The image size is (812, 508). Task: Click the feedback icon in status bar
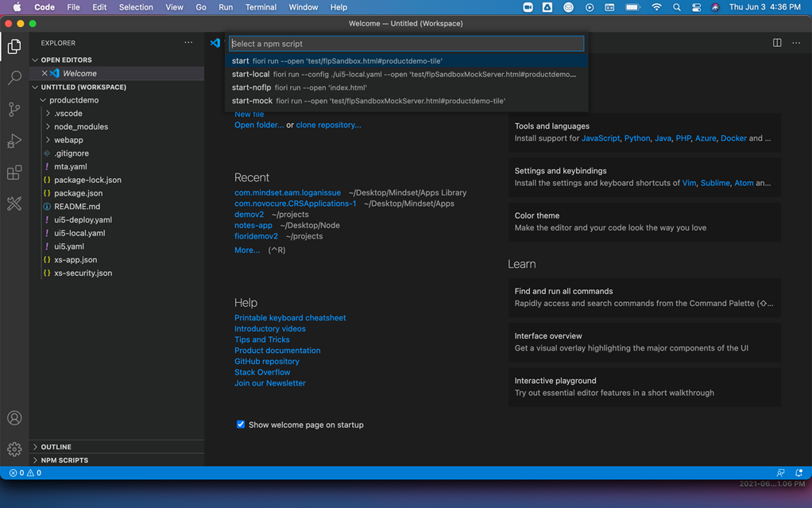[x=780, y=473]
